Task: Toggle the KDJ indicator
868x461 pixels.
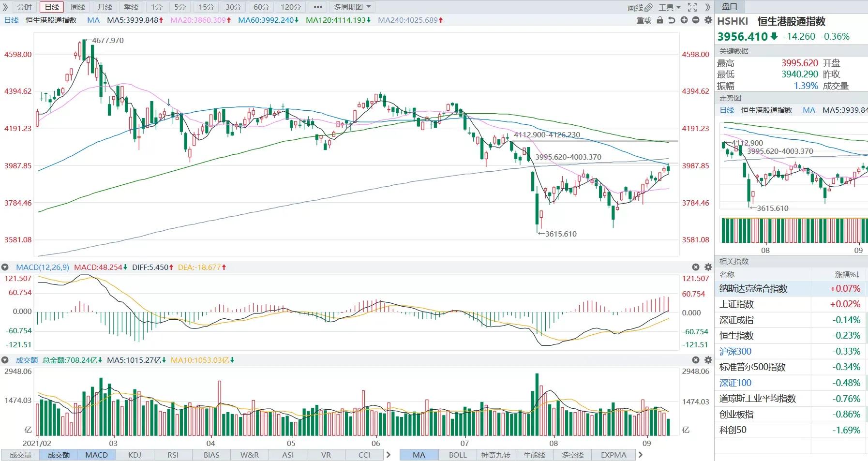Action: [x=135, y=455]
